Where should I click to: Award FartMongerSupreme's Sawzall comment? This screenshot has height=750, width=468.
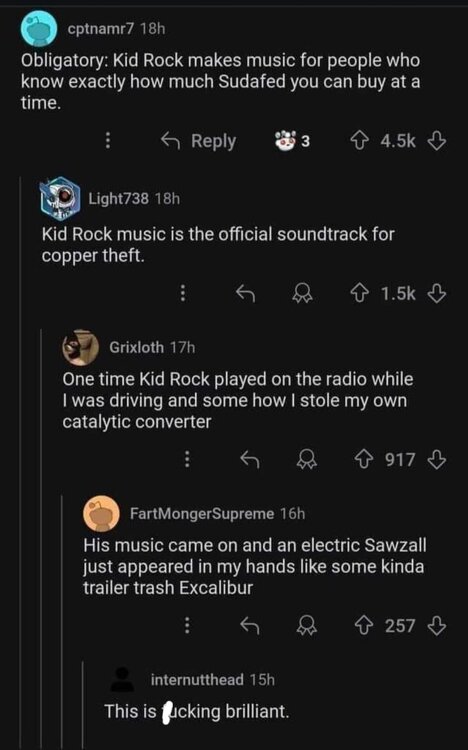pyautogui.click(x=307, y=626)
